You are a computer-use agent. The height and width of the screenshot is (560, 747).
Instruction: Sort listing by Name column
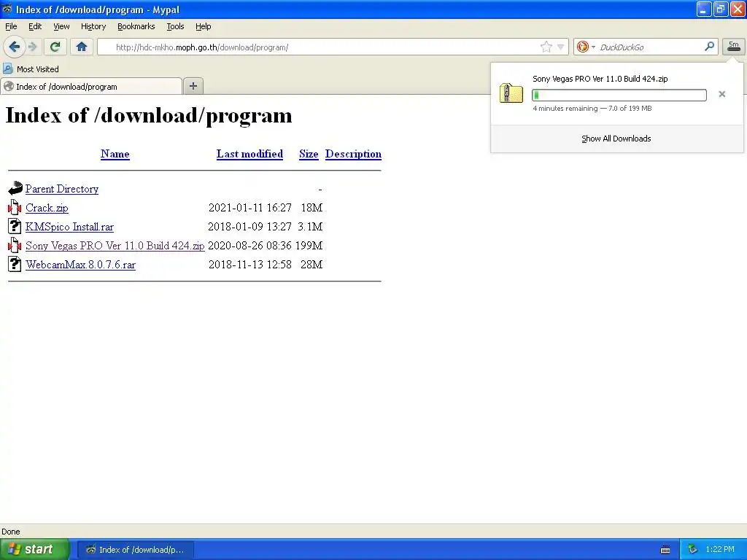(x=115, y=154)
